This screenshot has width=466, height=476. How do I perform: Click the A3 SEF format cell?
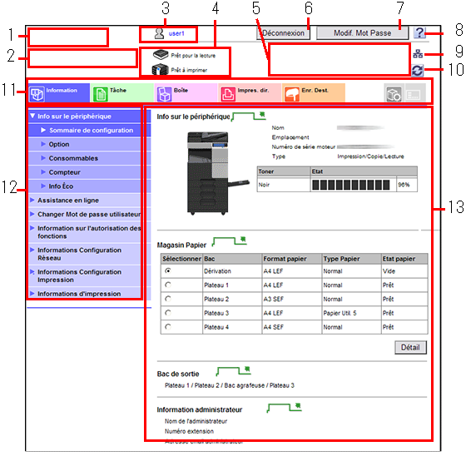click(x=291, y=299)
